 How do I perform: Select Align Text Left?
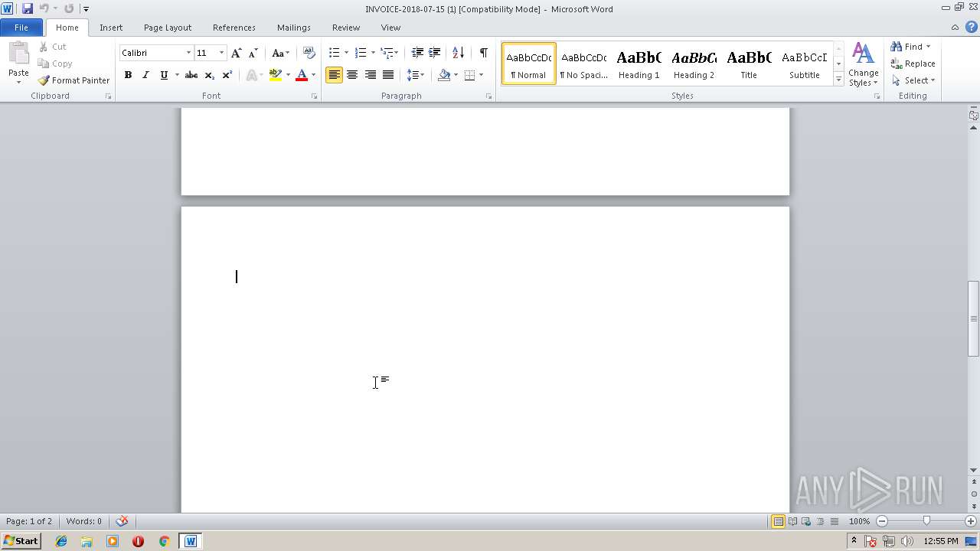click(334, 75)
